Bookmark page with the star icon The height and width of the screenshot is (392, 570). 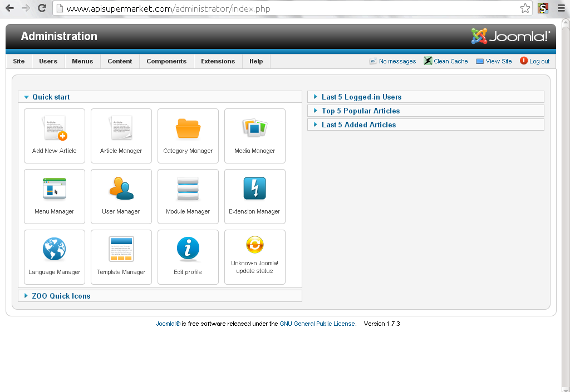[x=525, y=8]
